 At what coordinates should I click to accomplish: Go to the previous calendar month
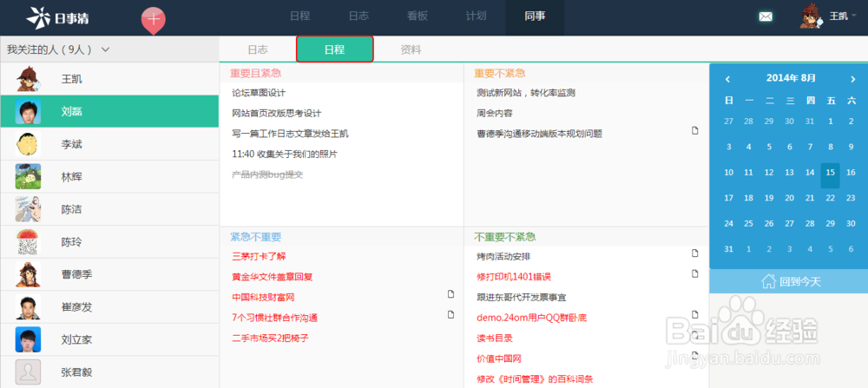[x=727, y=78]
